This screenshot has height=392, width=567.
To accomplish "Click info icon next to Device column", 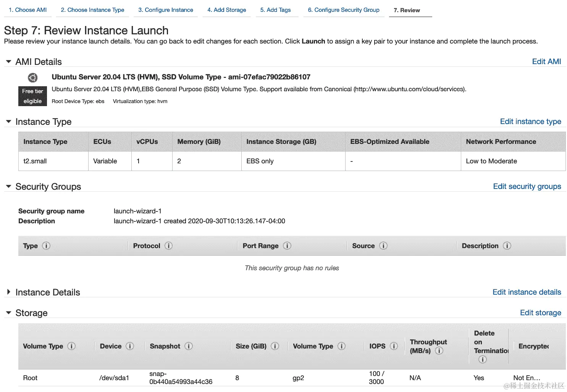I will tap(130, 346).
